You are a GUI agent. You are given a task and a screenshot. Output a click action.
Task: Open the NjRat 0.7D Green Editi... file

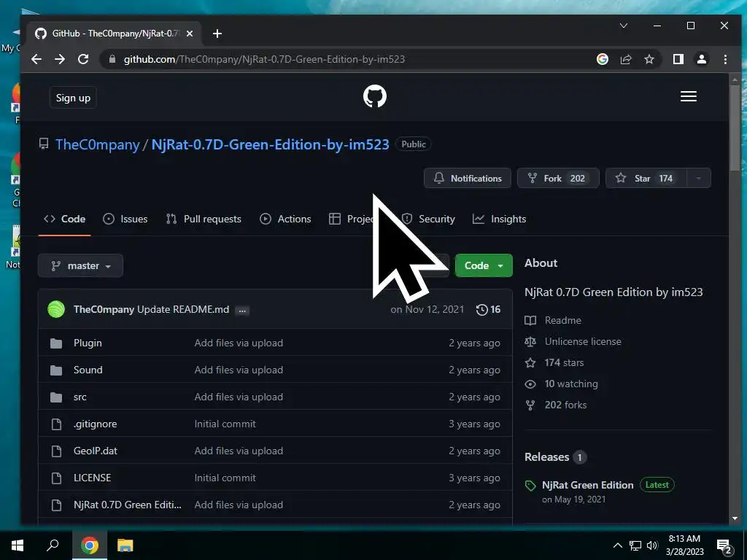click(128, 505)
